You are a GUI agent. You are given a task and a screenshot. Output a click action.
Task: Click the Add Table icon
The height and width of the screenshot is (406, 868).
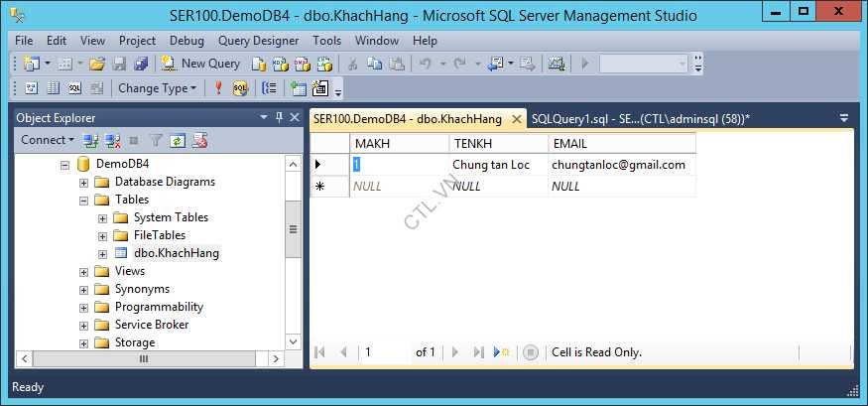(x=299, y=88)
